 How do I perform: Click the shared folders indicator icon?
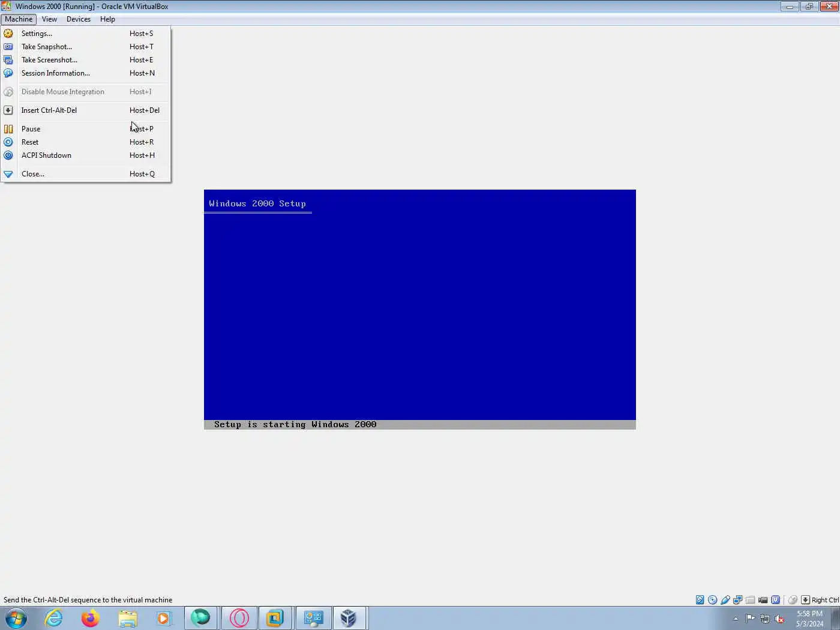click(x=750, y=600)
